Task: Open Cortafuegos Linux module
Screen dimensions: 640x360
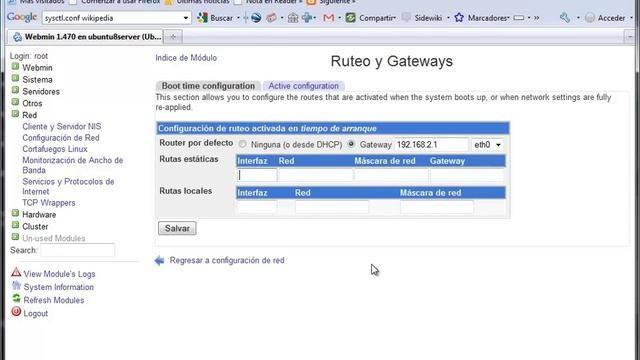Action: 55,149
